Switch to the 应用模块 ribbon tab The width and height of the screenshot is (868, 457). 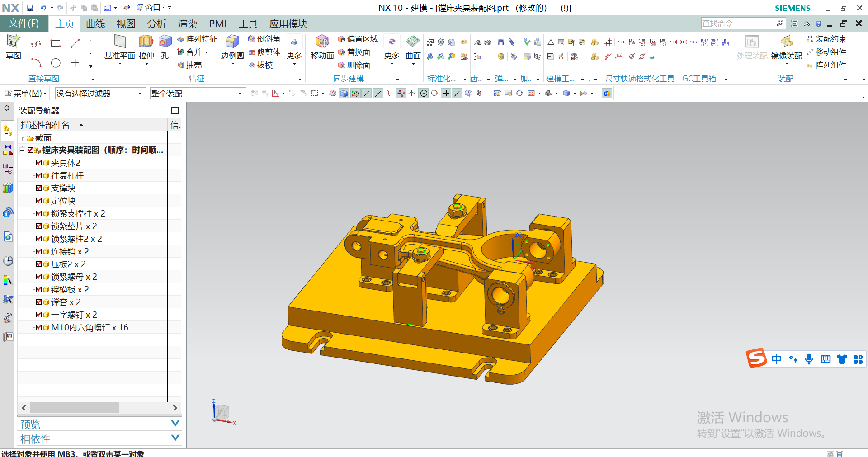coord(288,24)
